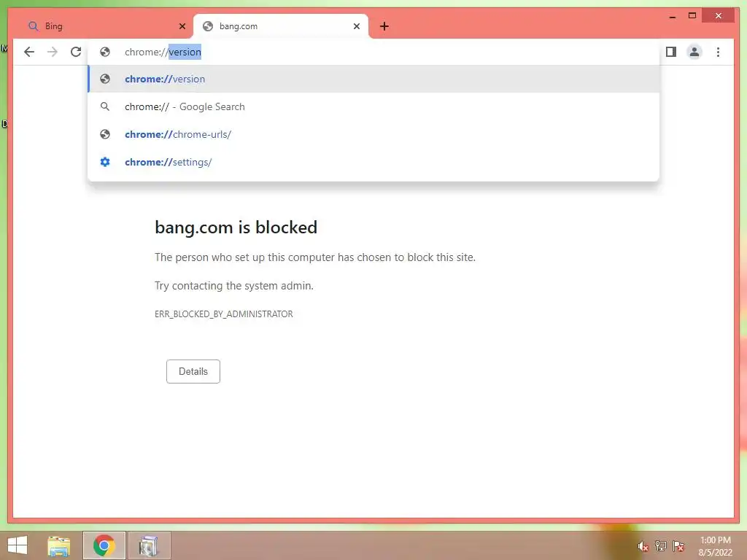This screenshot has width=747, height=560.
Task: Click the Details button
Action: (193, 371)
